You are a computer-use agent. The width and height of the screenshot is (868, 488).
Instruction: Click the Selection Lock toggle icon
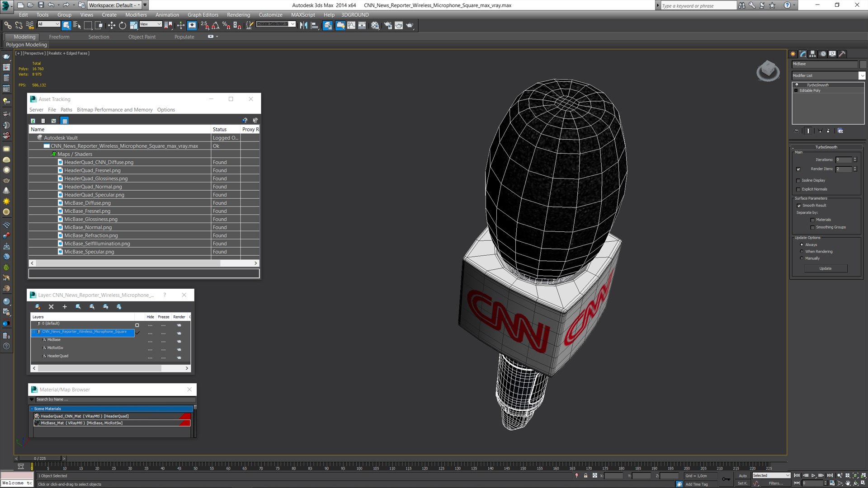pyautogui.click(x=585, y=475)
